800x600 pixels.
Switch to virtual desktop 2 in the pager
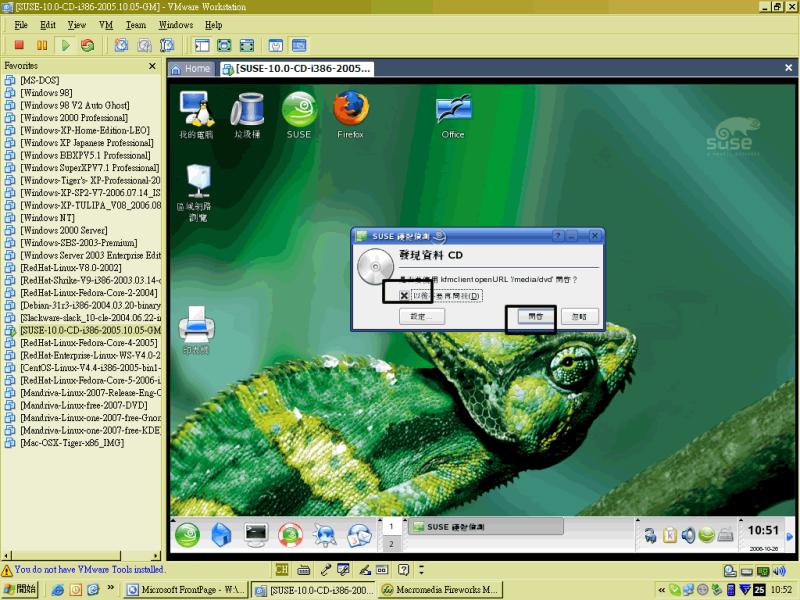[392, 544]
